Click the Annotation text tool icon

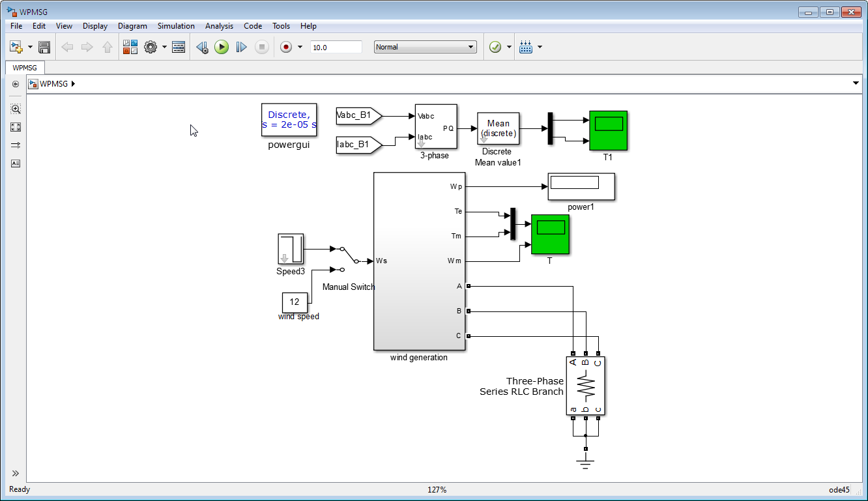(16, 164)
